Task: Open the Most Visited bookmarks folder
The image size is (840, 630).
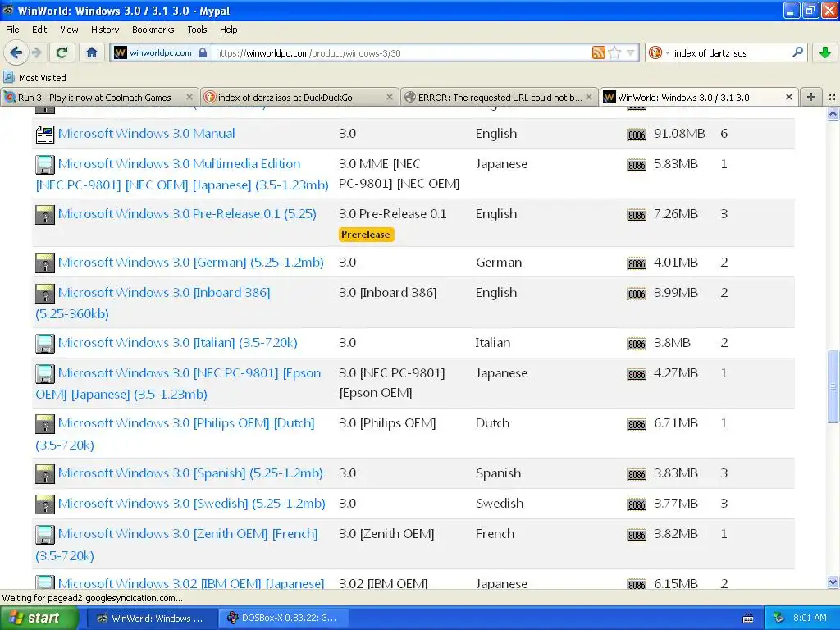Action: [x=34, y=78]
